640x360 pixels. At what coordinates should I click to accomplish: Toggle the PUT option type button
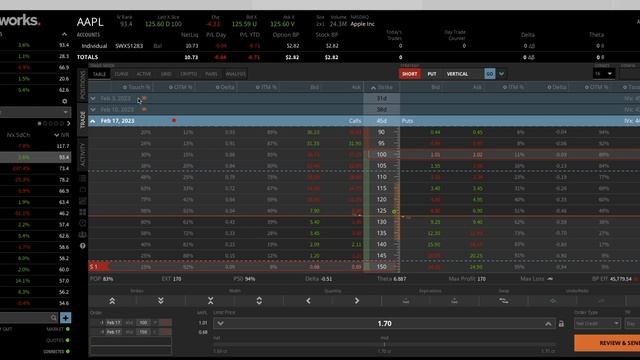click(431, 74)
